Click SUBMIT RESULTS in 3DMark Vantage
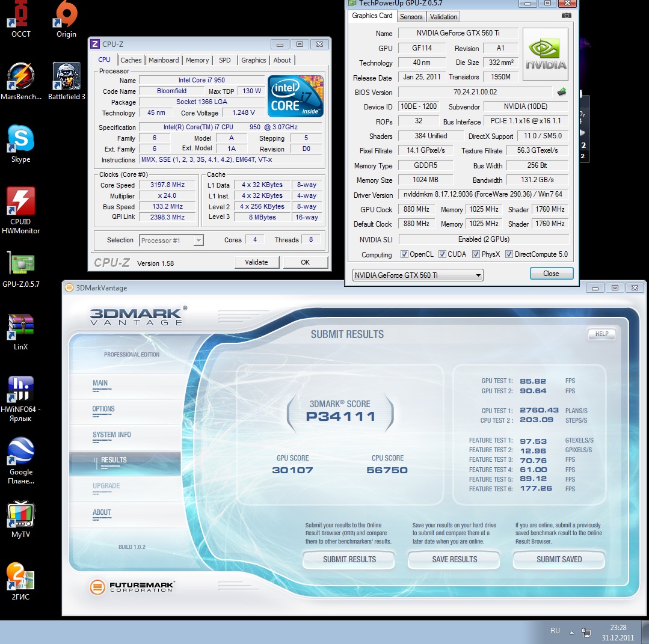Viewport: 649px width, 644px height. click(x=349, y=560)
